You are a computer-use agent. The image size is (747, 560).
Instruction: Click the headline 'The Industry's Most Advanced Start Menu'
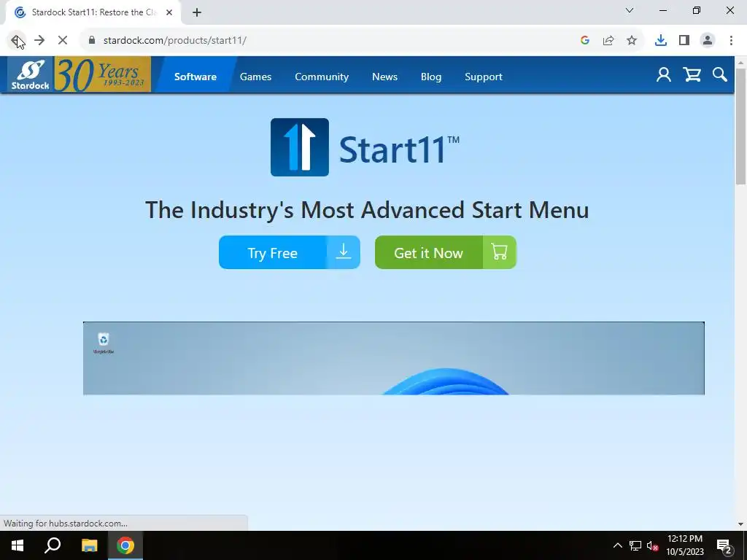point(367,210)
